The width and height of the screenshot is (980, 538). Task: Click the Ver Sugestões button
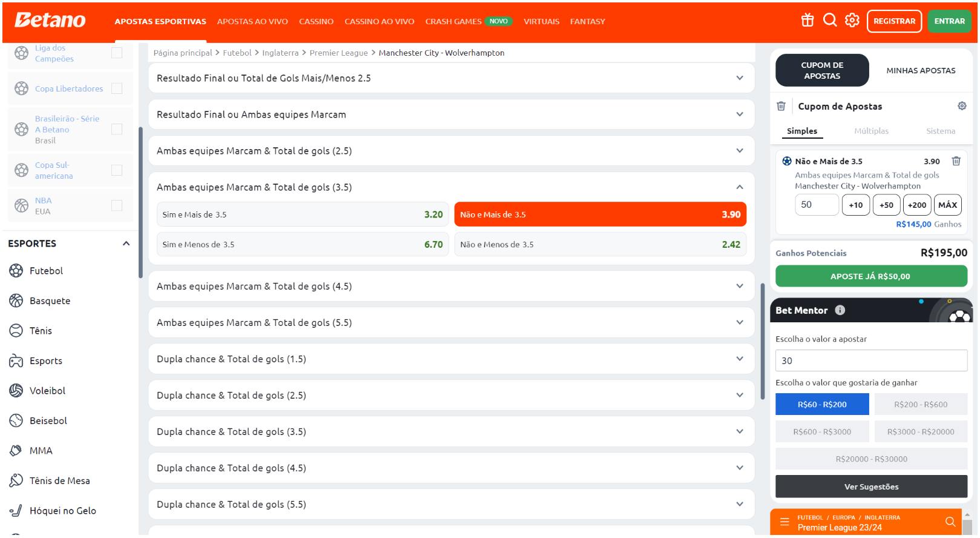871,487
